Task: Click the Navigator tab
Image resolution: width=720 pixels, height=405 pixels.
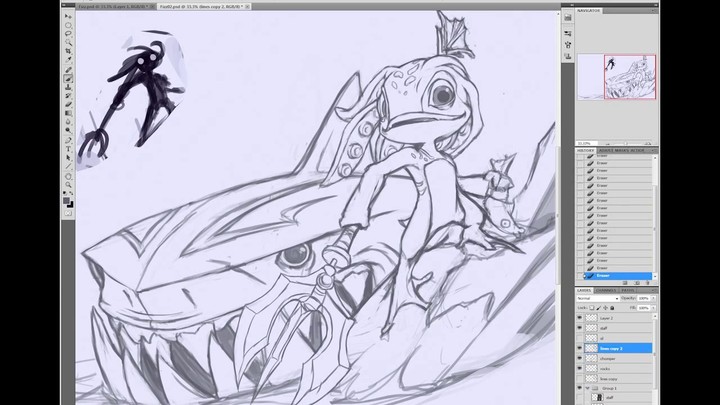Action: (x=588, y=11)
